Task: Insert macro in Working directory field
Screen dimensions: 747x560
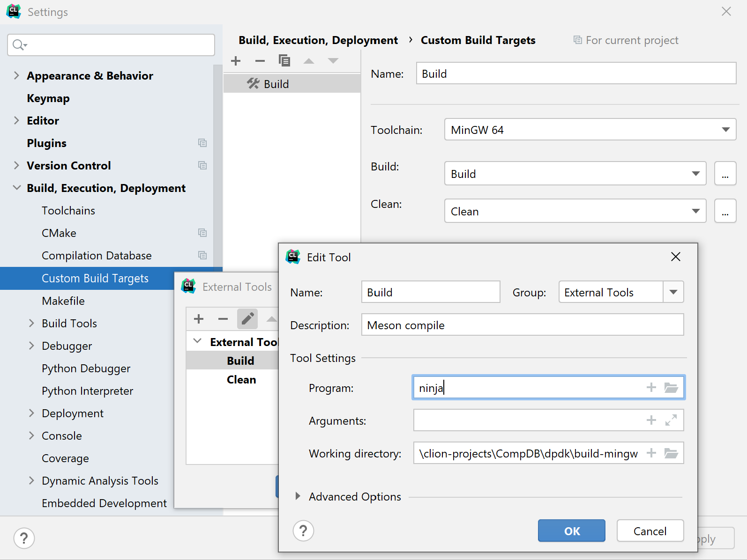Action: 651,453
